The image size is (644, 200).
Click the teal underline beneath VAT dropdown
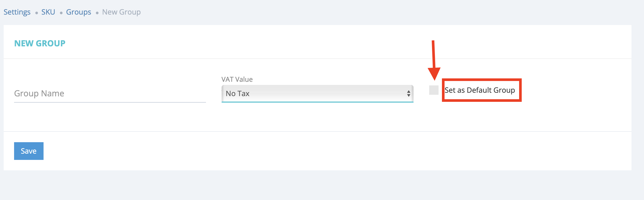317,102
